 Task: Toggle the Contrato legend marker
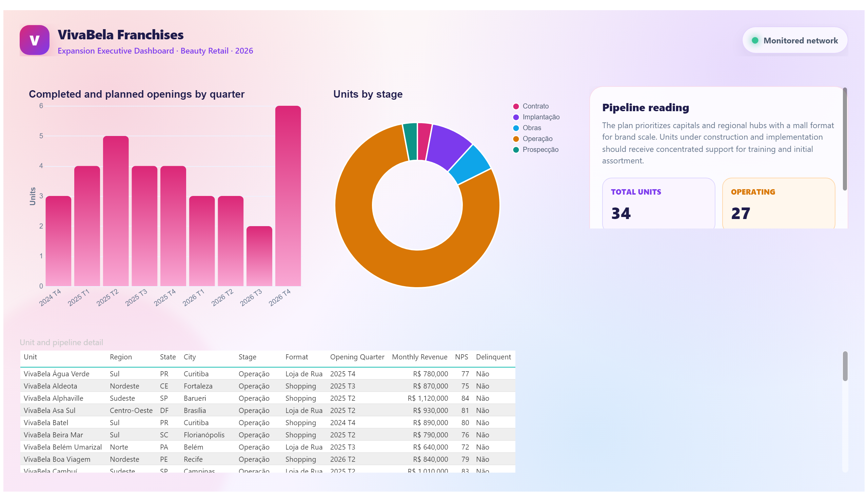pos(516,106)
